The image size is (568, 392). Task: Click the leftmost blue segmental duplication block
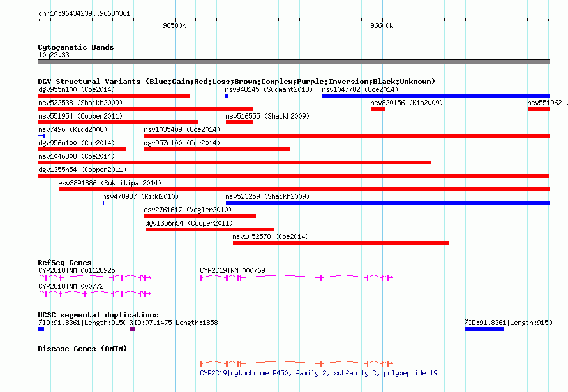(41, 329)
